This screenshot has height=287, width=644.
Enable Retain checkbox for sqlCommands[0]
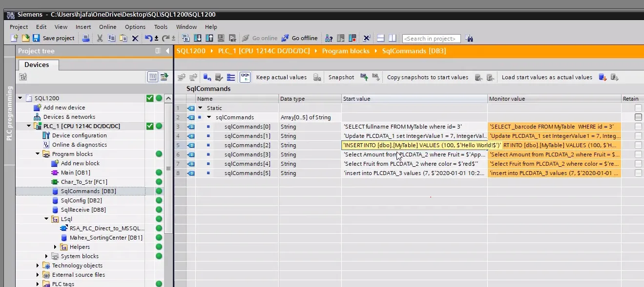pos(638,126)
